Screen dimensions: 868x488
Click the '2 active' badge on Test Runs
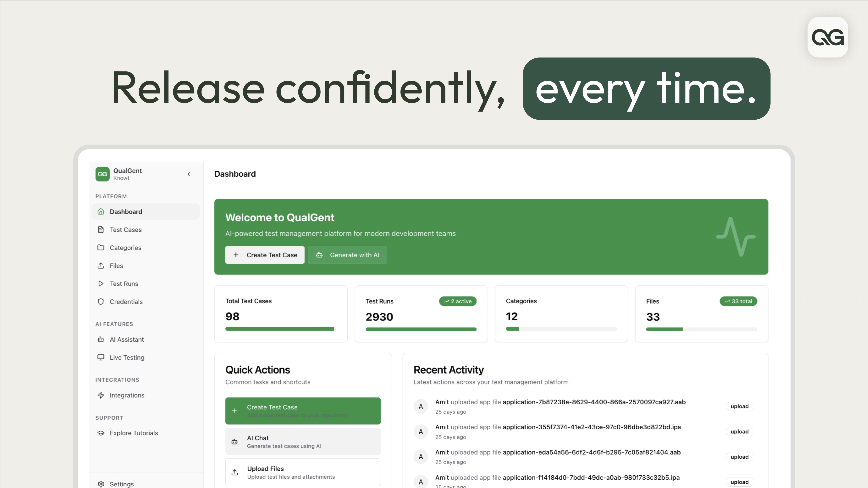click(x=458, y=302)
